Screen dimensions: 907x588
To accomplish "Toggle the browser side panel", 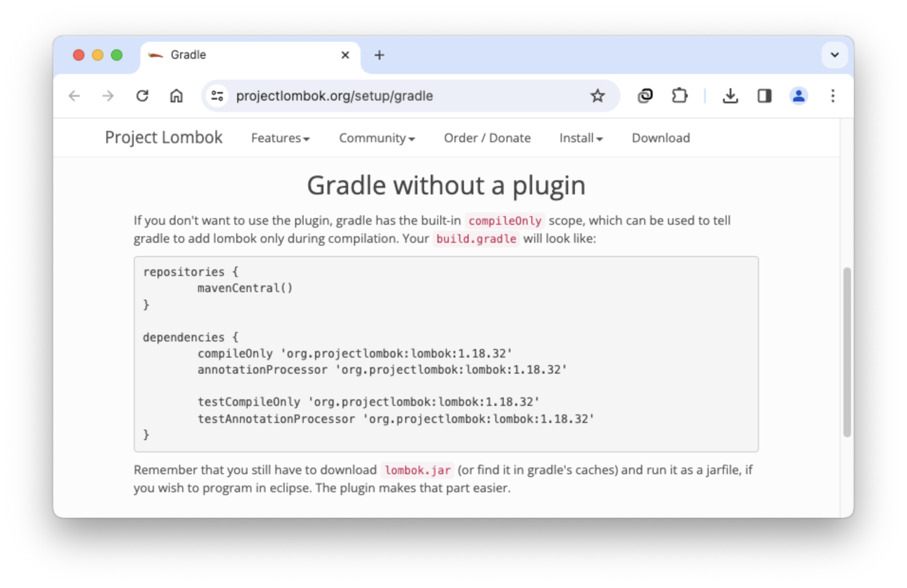I will 765,96.
